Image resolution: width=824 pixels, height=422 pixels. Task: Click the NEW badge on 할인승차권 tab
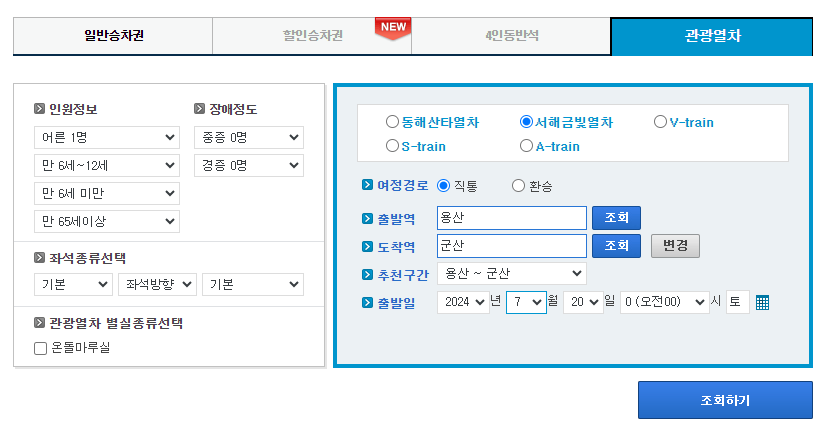coord(393,28)
